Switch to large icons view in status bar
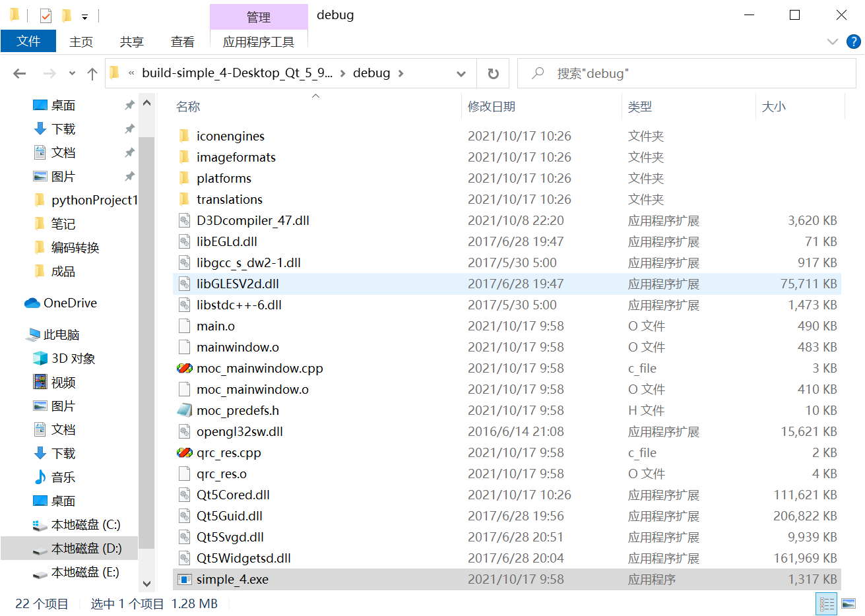The height and width of the screenshot is (616, 865). 849,603
